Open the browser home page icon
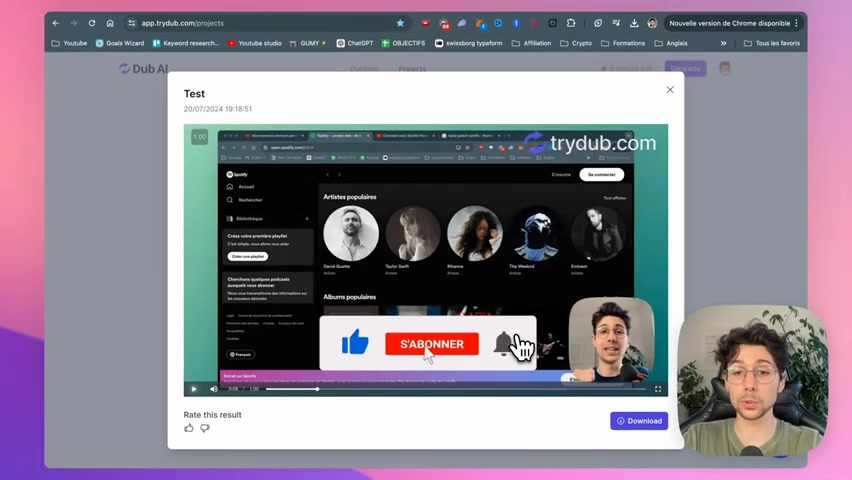The width and height of the screenshot is (852, 480). pos(110,23)
